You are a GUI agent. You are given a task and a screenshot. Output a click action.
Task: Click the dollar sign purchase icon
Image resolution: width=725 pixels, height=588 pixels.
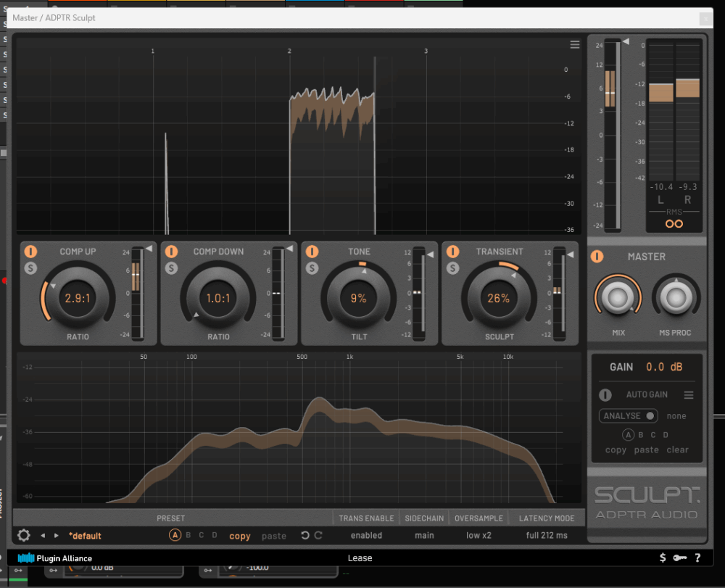[663, 558]
